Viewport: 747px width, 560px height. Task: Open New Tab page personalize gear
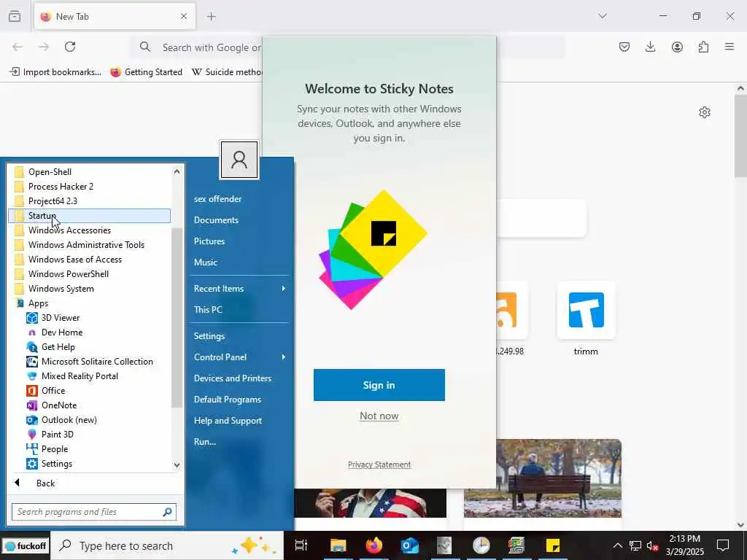click(705, 112)
